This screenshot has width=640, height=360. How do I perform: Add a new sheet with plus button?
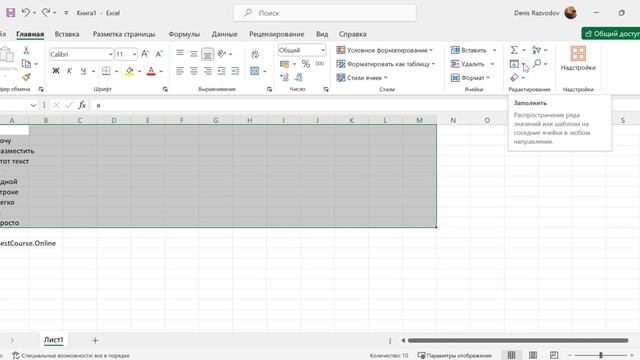[95, 340]
